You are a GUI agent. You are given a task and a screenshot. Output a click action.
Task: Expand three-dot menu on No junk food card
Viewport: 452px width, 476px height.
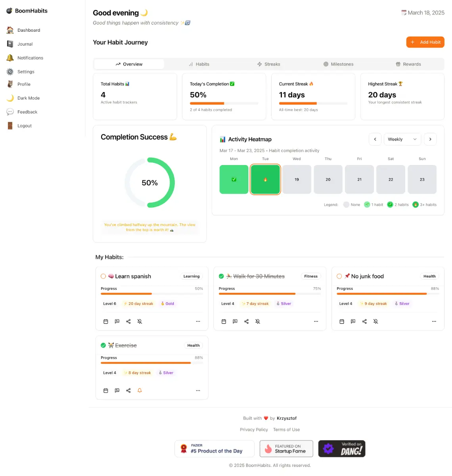[x=434, y=321]
